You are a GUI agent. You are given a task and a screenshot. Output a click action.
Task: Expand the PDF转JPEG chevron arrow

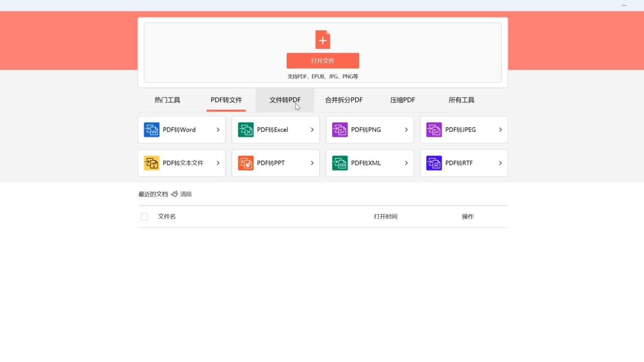point(500,130)
